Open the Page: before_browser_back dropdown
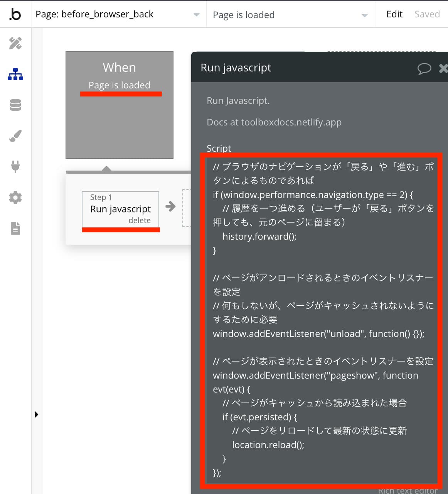The image size is (448, 494). coord(118,14)
